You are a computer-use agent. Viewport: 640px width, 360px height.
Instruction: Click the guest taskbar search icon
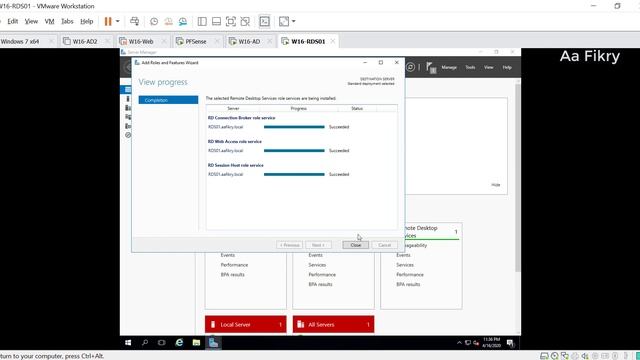[145, 343]
